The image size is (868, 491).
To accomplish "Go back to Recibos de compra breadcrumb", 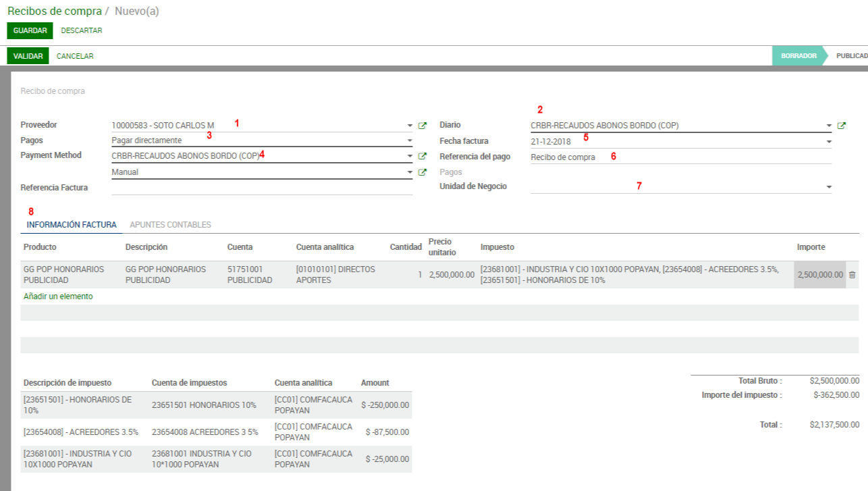I will pyautogui.click(x=55, y=11).
